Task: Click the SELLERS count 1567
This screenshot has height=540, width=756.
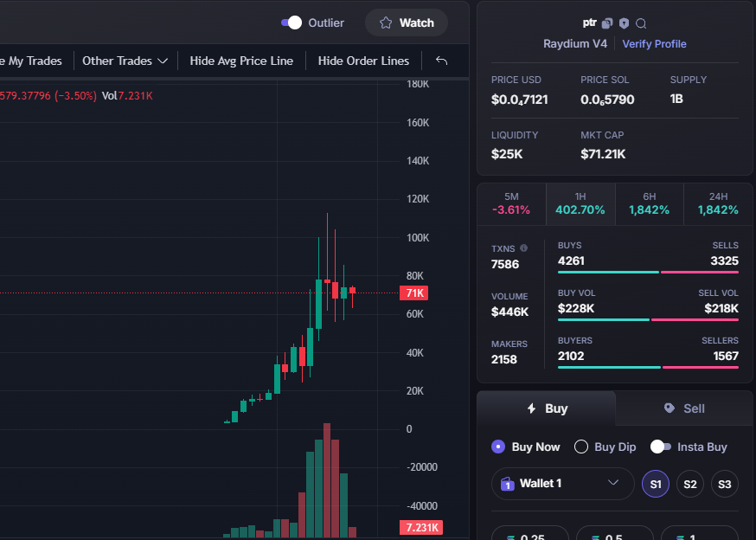Action: coord(726,357)
